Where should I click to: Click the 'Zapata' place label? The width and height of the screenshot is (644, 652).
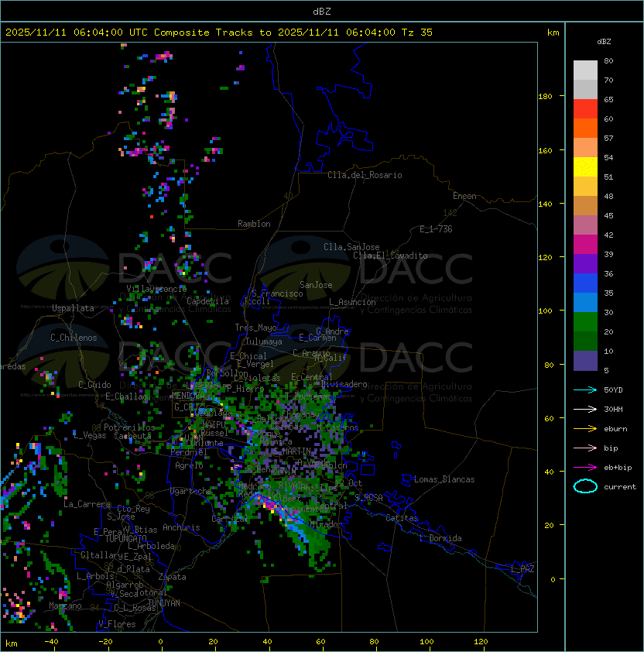172,577
